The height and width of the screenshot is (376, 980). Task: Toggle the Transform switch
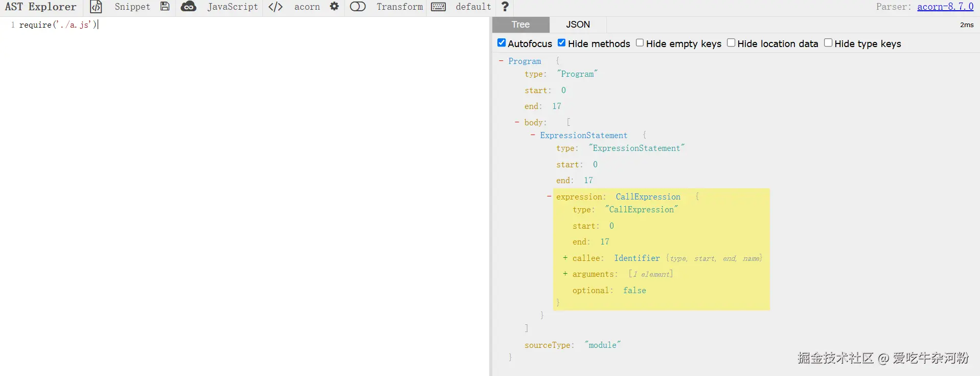tap(358, 7)
